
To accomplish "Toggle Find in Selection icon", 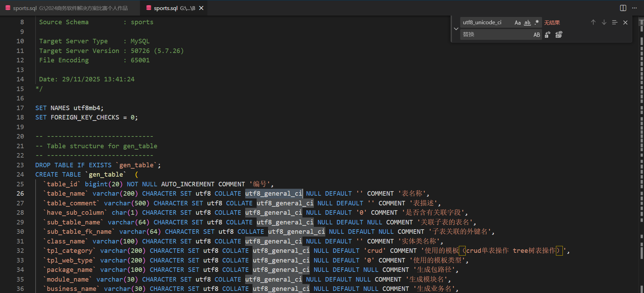I will coord(615,23).
